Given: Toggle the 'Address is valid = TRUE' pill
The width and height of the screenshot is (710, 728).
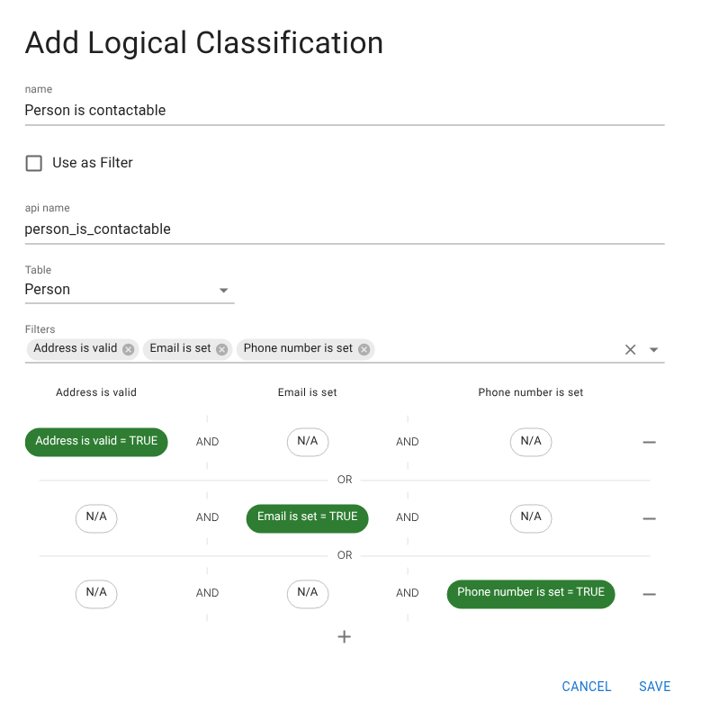Looking at the screenshot, I should tap(96, 442).
